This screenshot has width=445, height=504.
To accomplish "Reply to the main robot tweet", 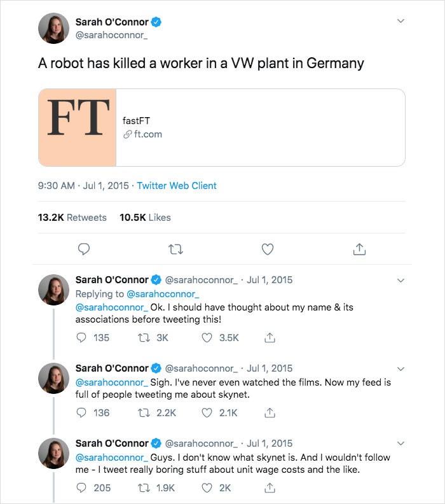I will coord(83,249).
